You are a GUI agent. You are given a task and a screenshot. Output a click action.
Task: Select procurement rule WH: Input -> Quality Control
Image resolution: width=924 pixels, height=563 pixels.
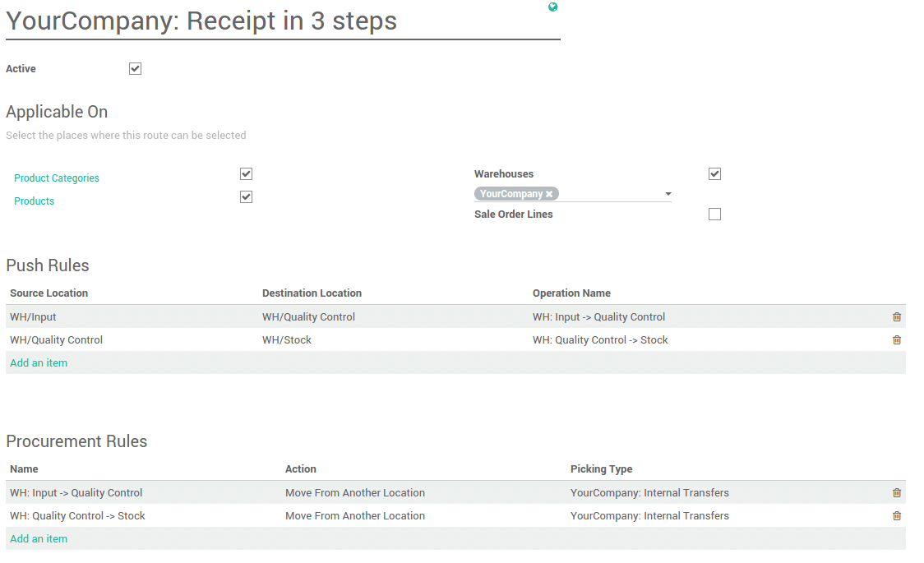pos(76,492)
